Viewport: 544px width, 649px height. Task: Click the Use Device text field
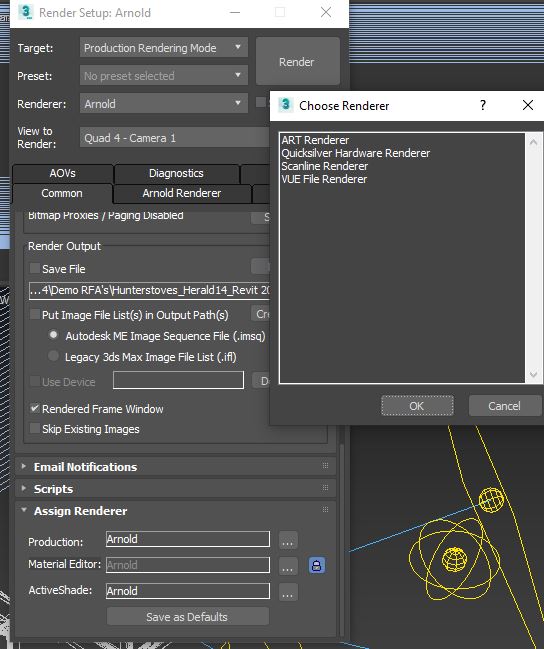point(178,380)
